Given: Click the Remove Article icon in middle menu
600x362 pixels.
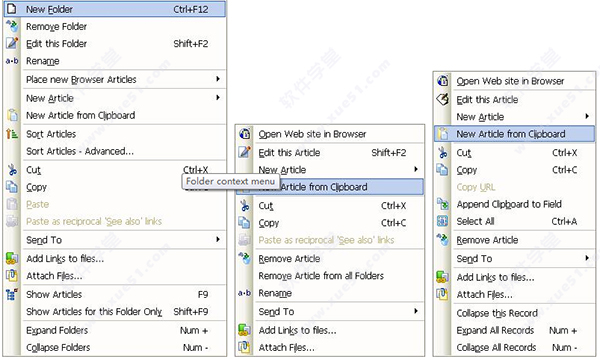Looking at the screenshot, I should (x=245, y=258).
